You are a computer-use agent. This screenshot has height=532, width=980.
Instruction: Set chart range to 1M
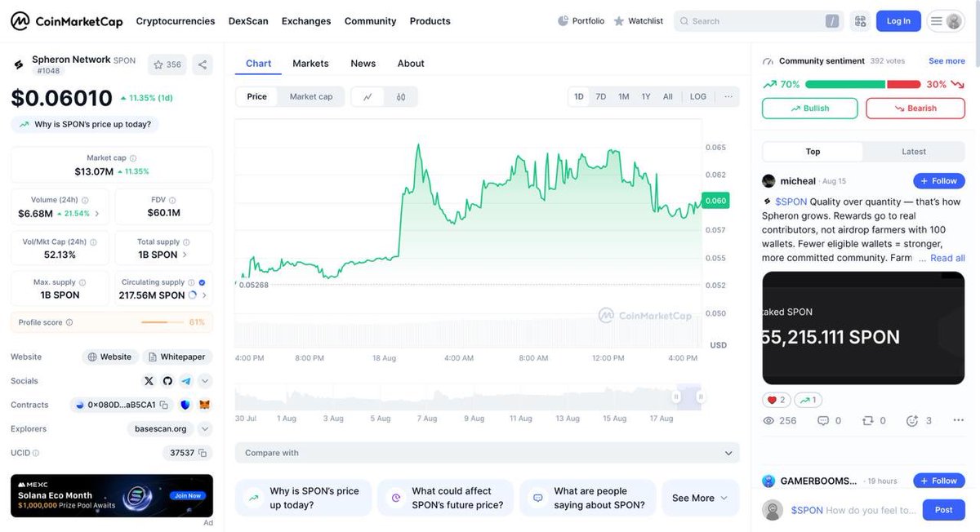624,97
